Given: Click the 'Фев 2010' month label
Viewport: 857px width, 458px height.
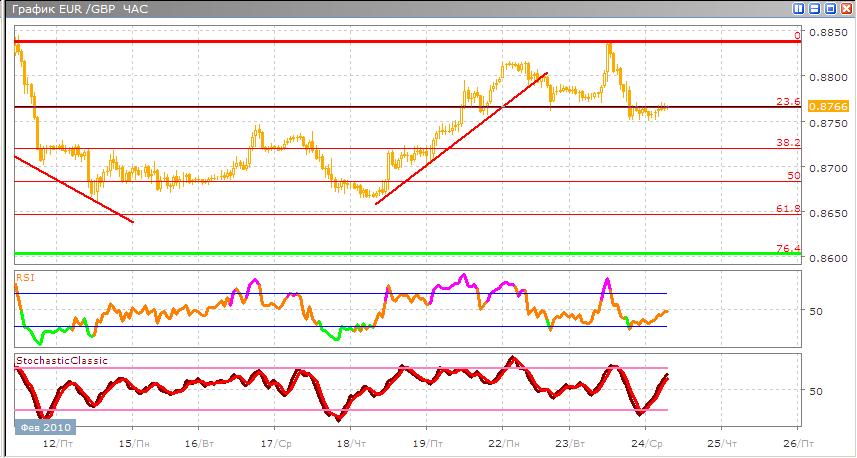Looking at the screenshot, I should pyautogui.click(x=45, y=426).
